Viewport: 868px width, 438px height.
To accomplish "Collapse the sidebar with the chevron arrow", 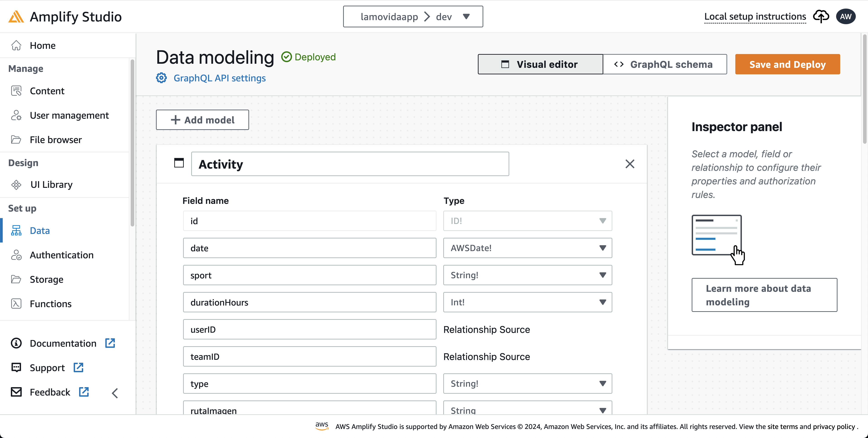I will [x=115, y=393].
